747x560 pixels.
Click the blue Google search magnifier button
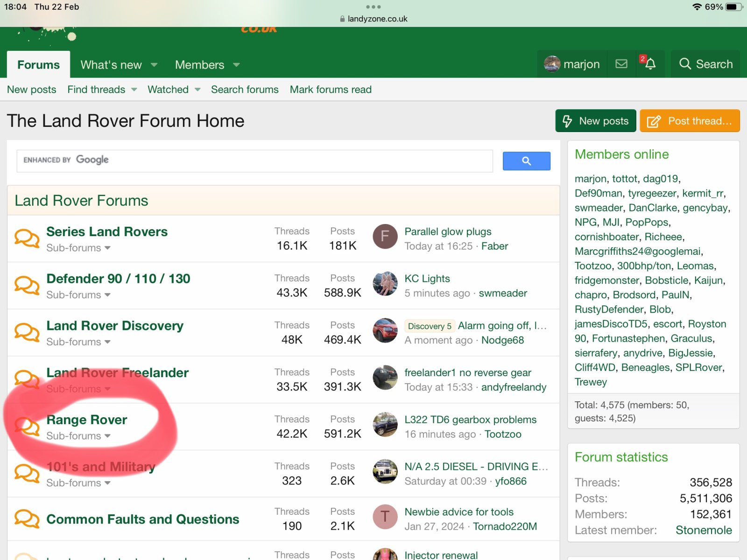point(526,161)
